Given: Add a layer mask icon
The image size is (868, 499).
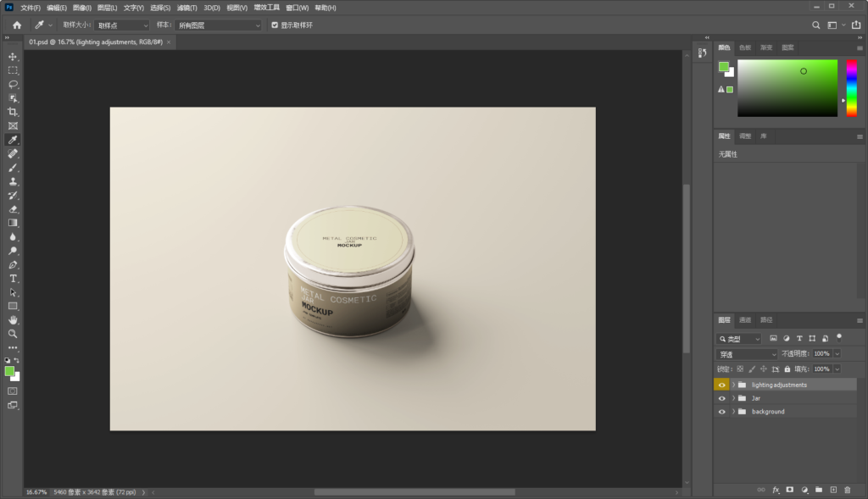Looking at the screenshot, I should (x=790, y=490).
